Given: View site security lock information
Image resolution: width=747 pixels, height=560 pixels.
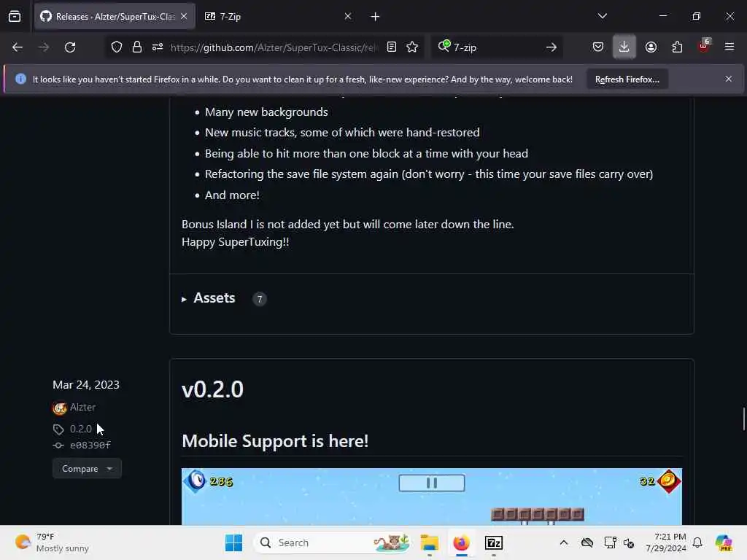Looking at the screenshot, I should pyautogui.click(x=137, y=47).
